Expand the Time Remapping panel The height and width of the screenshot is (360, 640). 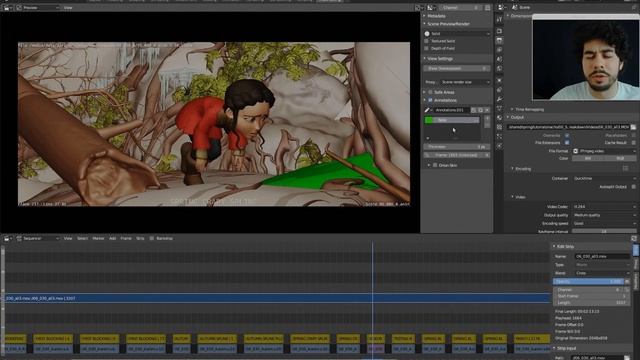tap(528, 109)
